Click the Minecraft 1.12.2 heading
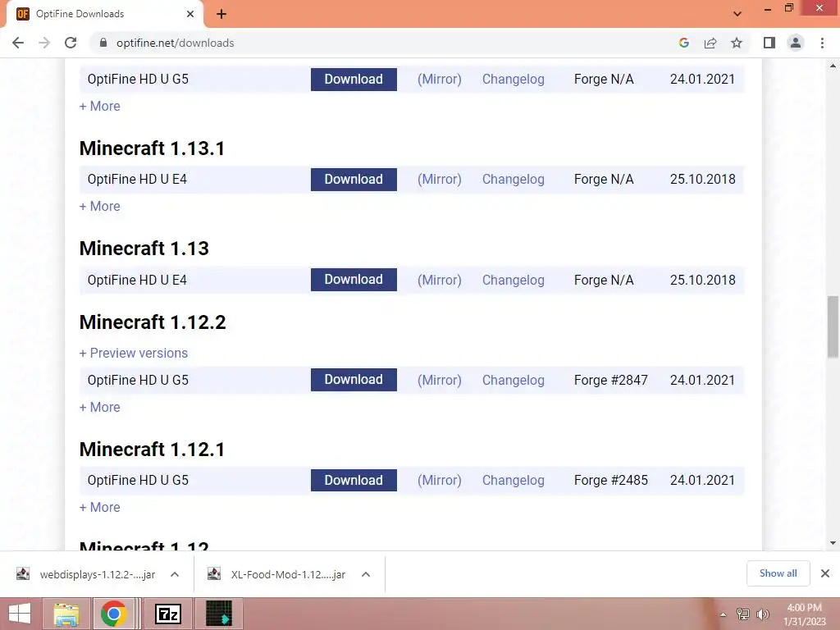Viewport: 840px width, 630px height. click(x=153, y=322)
